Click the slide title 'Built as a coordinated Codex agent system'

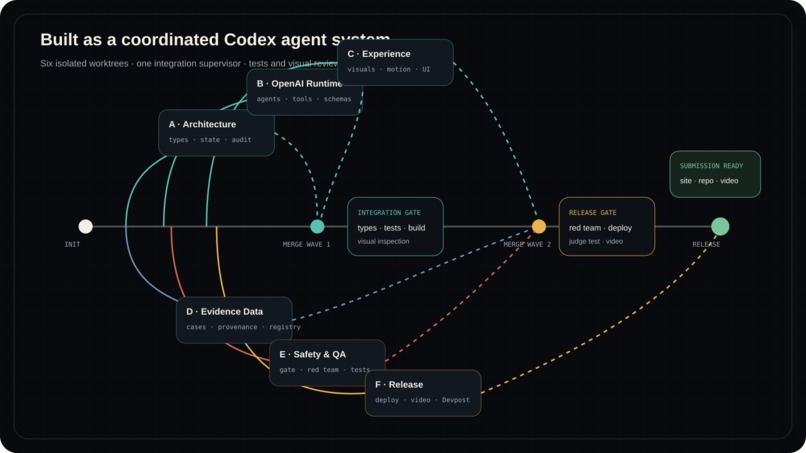click(215, 40)
